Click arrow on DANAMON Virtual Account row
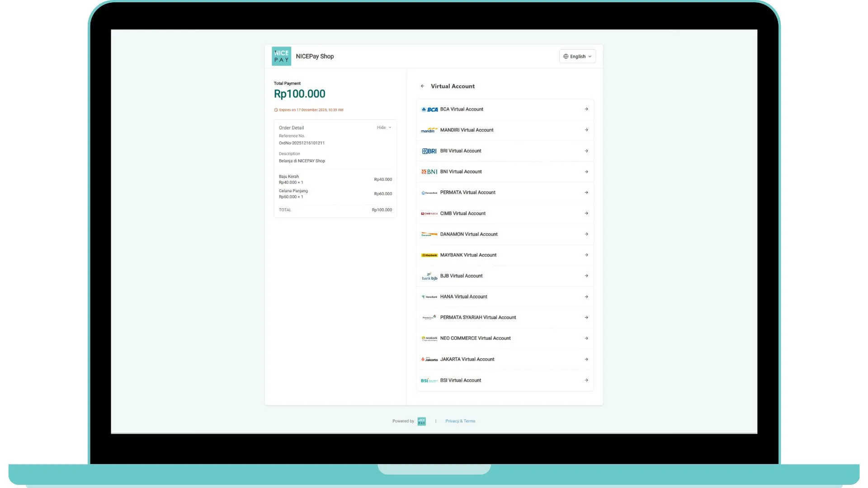 pyautogui.click(x=586, y=234)
